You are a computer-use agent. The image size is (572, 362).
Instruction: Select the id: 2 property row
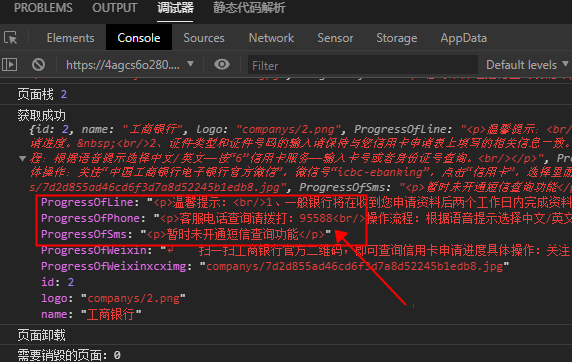pyautogui.click(x=57, y=282)
